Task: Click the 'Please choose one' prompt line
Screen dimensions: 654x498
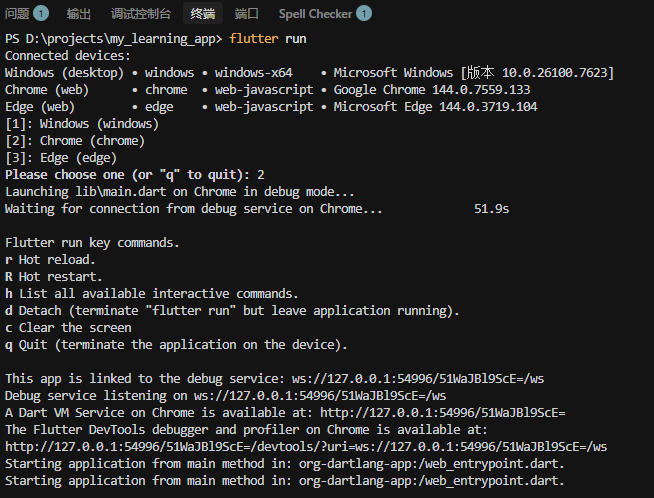Action: [135, 175]
